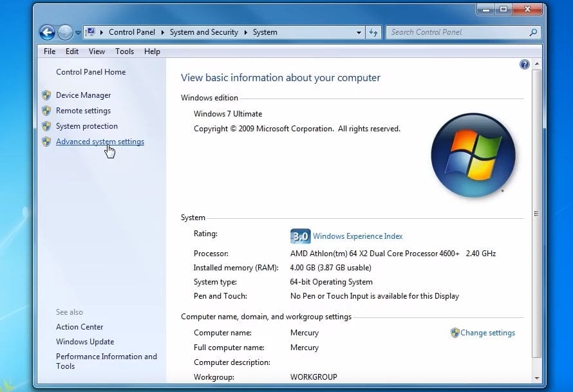Click shield icon next to Device Manager
This screenshot has height=392, width=573.
point(46,95)
